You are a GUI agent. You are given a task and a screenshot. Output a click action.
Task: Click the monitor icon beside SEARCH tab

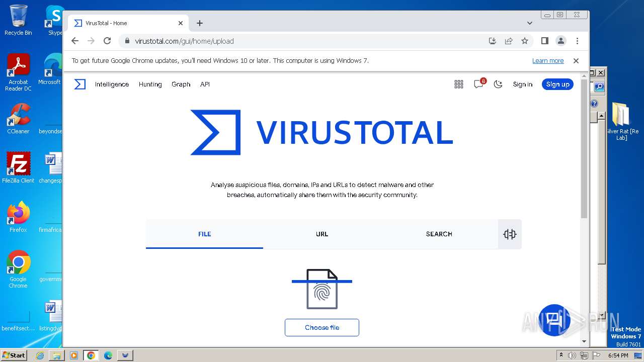[x=510, y=234]
